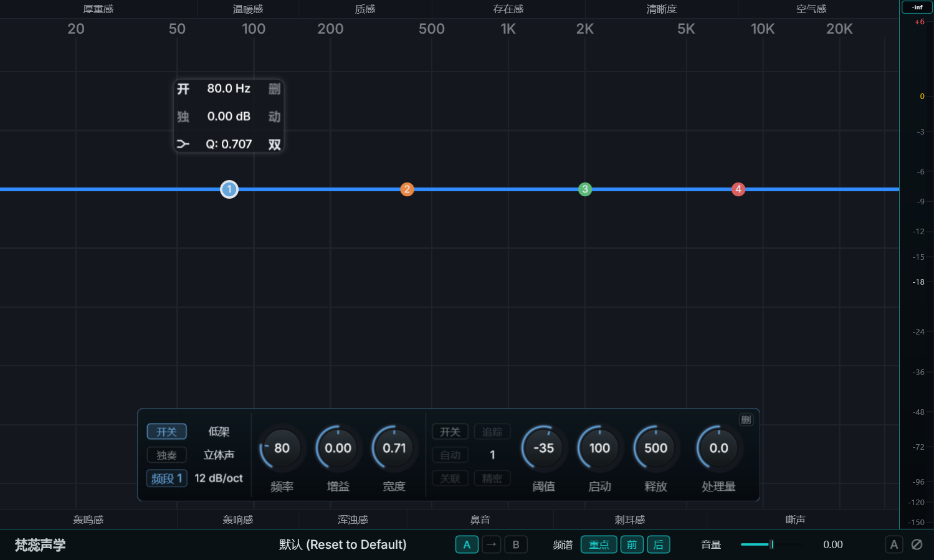Image resolution: width=934 pixels, height=560 pixels.
Task: Click the bypass circle-slash icon
Action: click(917, 544)
